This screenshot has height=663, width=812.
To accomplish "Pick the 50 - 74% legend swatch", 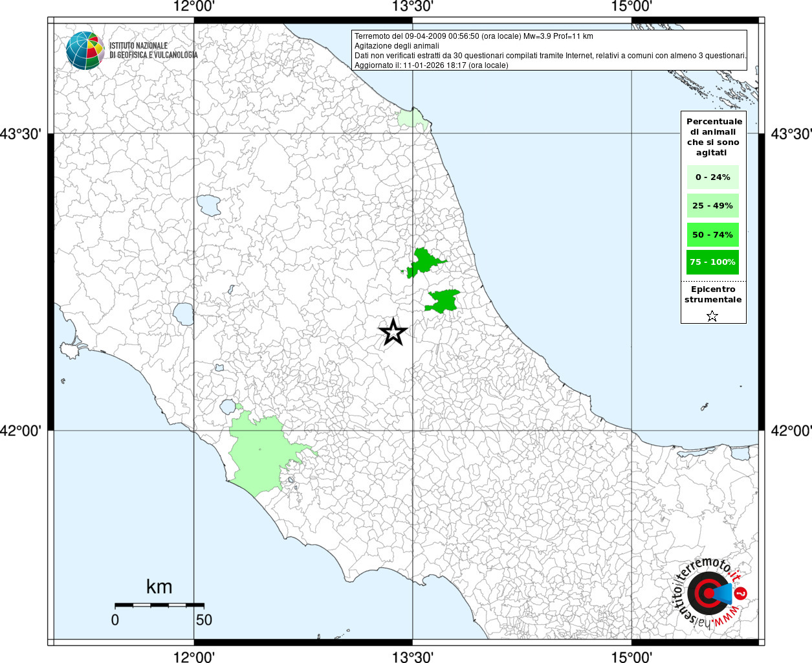I will coord(712,234).
